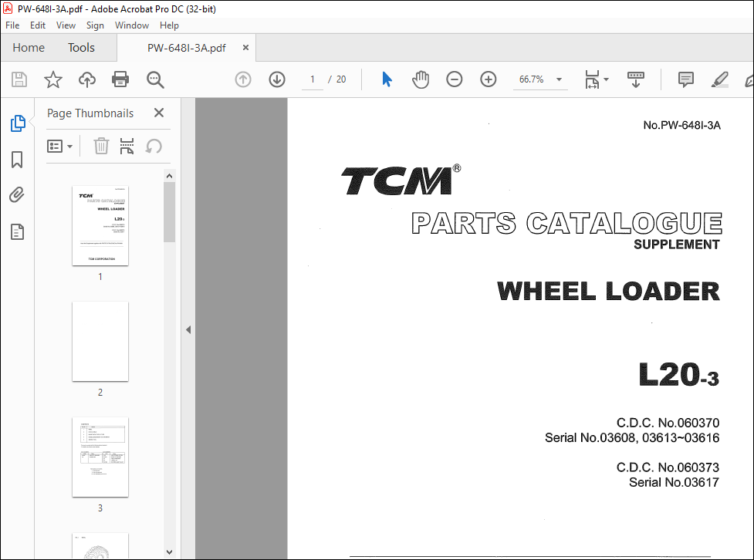Select page 1 thumbnail
The height and width of the screenshot is (560, 754).
click(100, 226)
